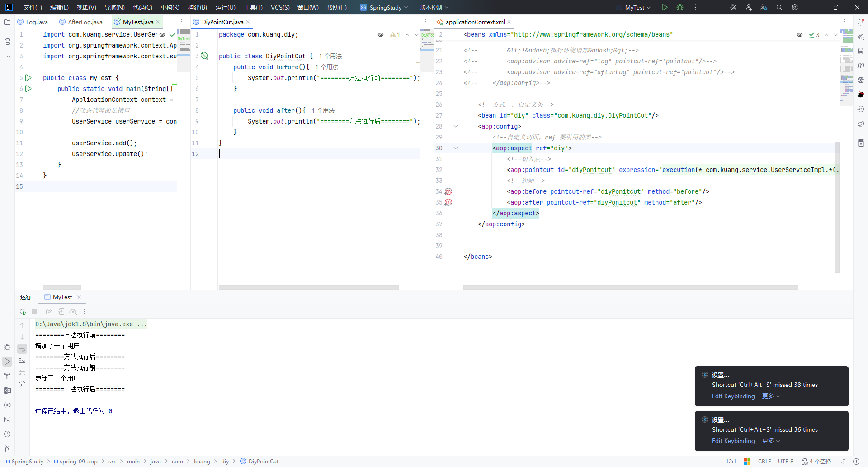Image resolution: width=868 pixels, height=467 pixels.
Task: Click the UTF-8 encoding in status bar
Action: coord(785,461)
